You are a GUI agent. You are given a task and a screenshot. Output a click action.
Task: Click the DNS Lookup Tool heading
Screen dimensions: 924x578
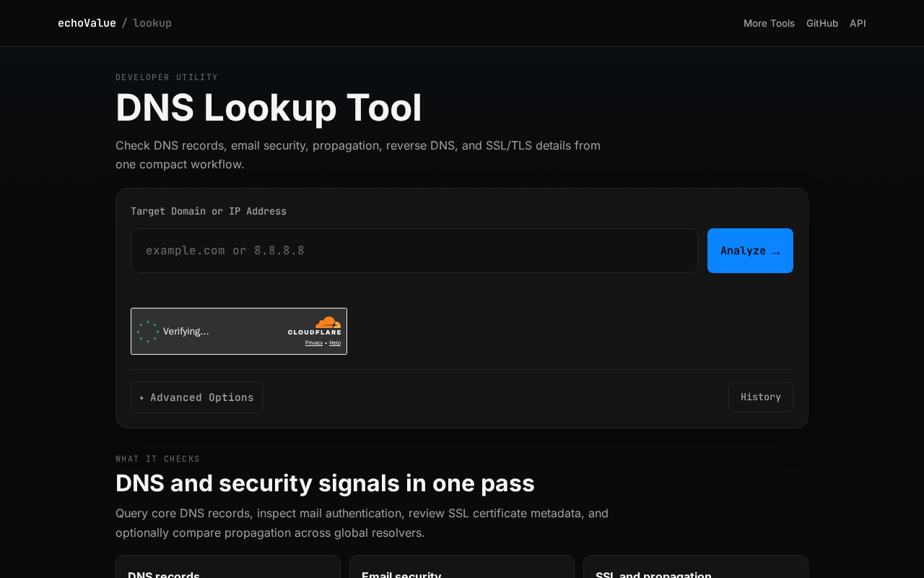[x=269, y=108]
